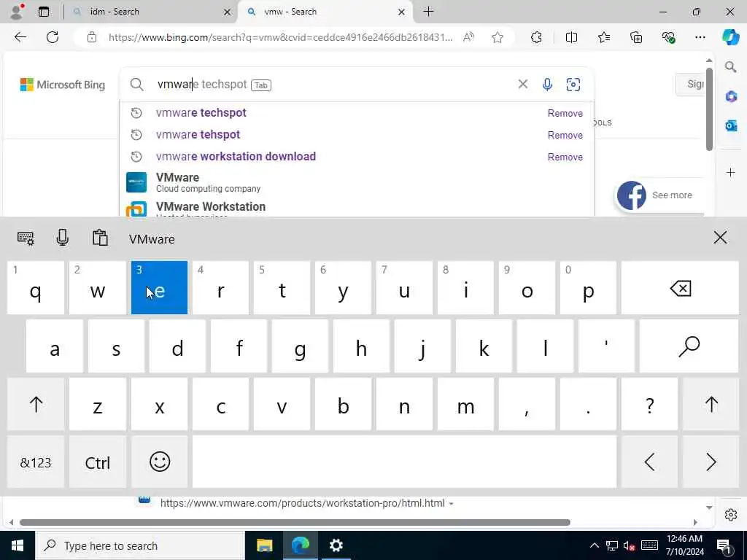The width and height of the screenshot is (747, 560).
Task: Refresh the current page
Action: [53, 37]
